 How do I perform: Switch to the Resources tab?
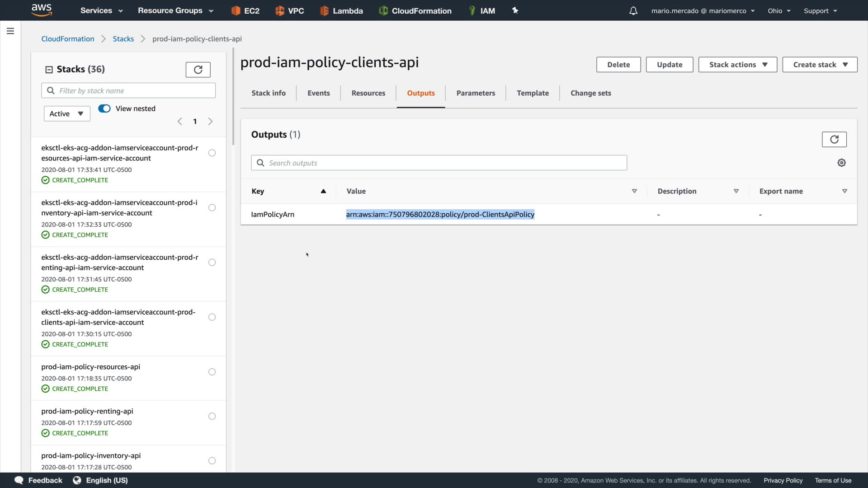[368, 93]
